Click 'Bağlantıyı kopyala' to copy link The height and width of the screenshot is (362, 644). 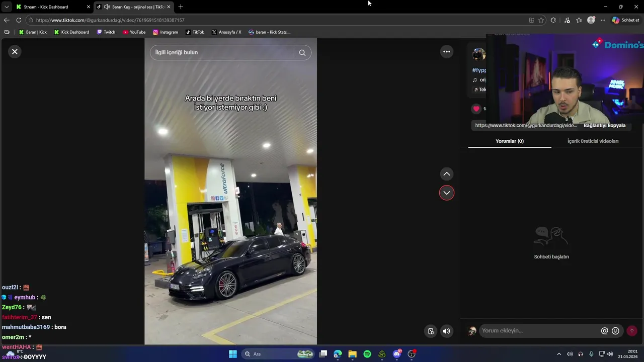(x=604, y=125)
